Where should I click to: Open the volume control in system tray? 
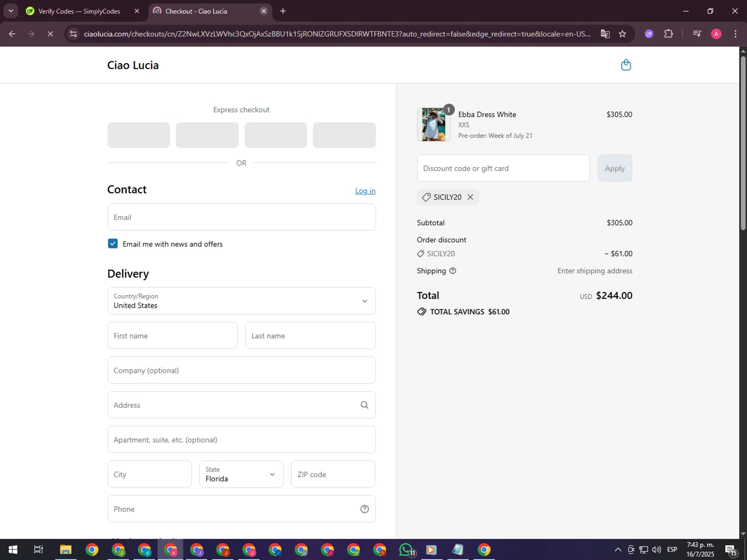(656, 550)
